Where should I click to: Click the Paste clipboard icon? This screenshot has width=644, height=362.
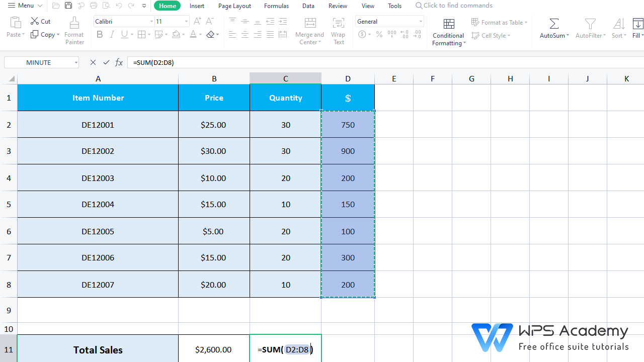pos(16,23)
